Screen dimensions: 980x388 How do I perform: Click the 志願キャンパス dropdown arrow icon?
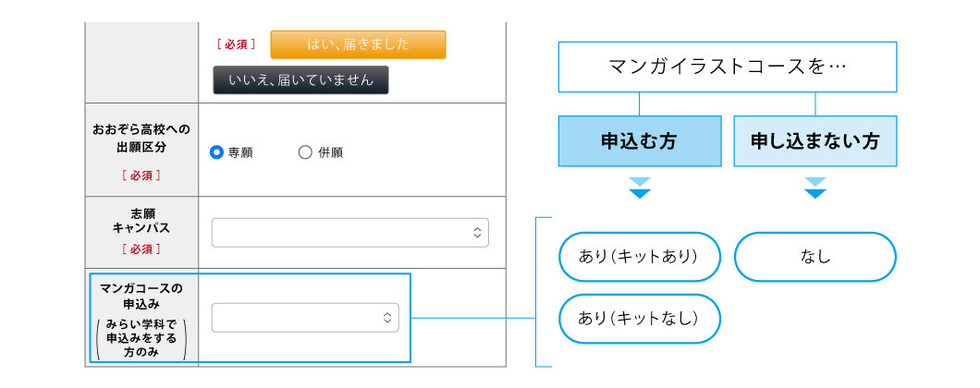[x=477, y=233]
